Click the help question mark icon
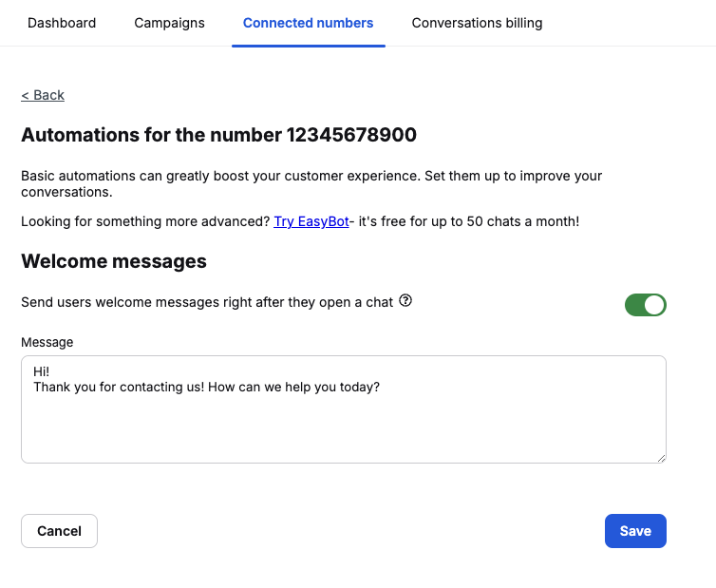716x588 pixels. coord(405,301)
